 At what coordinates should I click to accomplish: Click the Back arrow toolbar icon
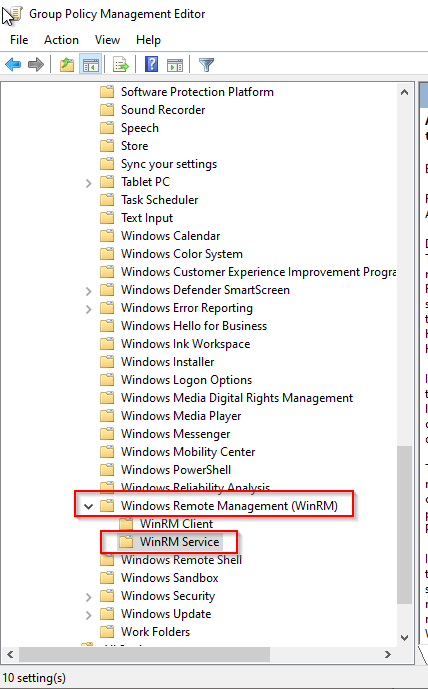(13, 65)
